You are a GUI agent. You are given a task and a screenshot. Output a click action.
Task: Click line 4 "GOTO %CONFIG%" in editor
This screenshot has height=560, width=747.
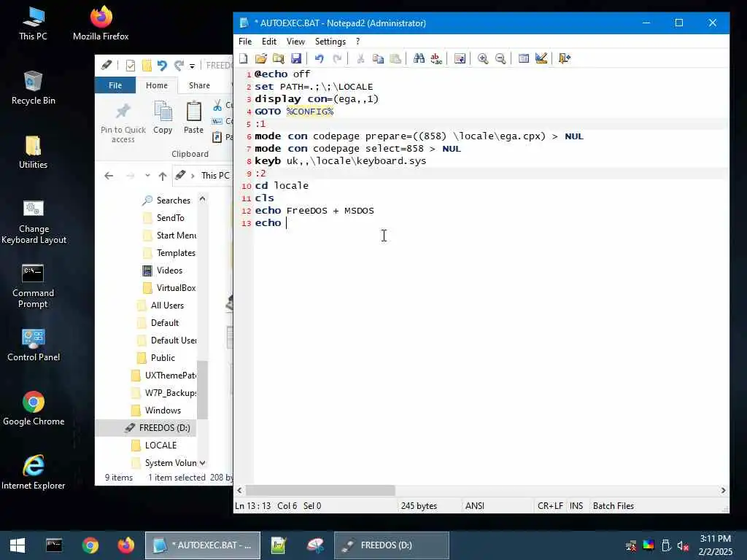point(294,112)
